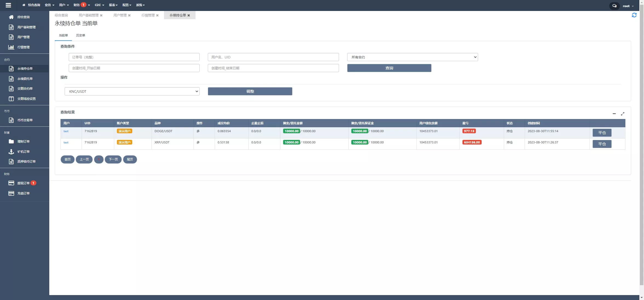Open the KNC/USDT pair dropdown
This screenshot has height=300, width=644.
coord(132,91)
